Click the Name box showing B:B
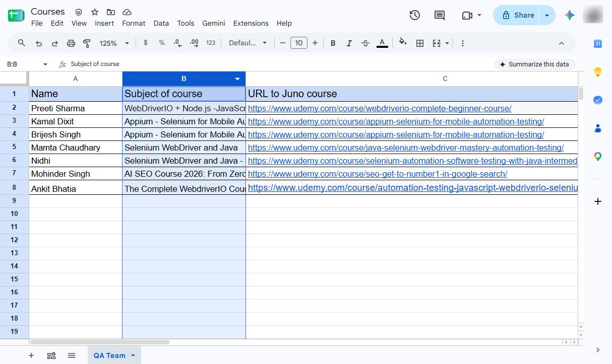Image resolution: width=612 pixels, height=364 pixels. [23, 64]
